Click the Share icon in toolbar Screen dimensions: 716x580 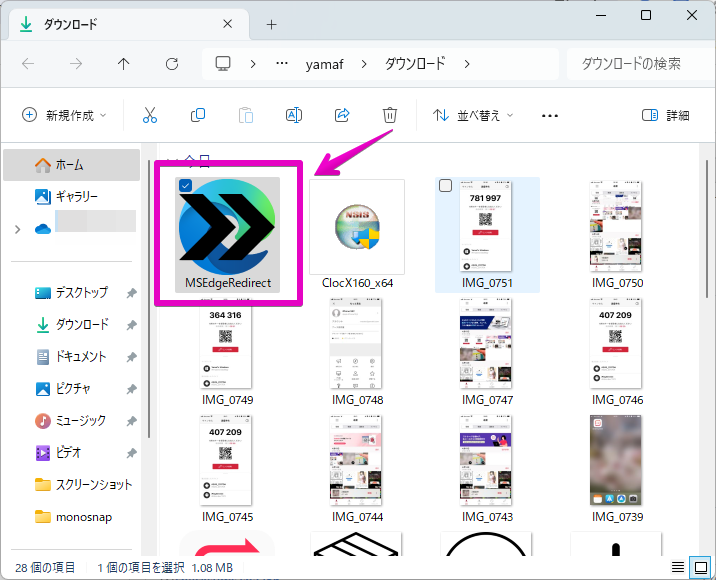(342, 115)
